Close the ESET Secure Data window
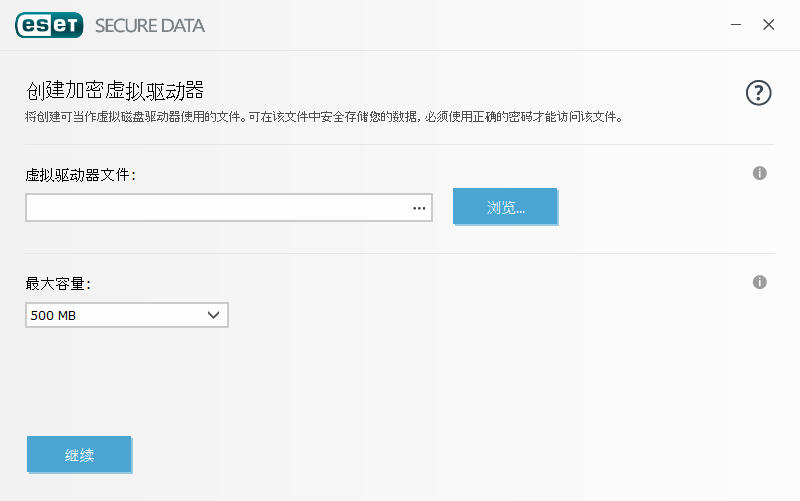 click(x=768, y=24)
